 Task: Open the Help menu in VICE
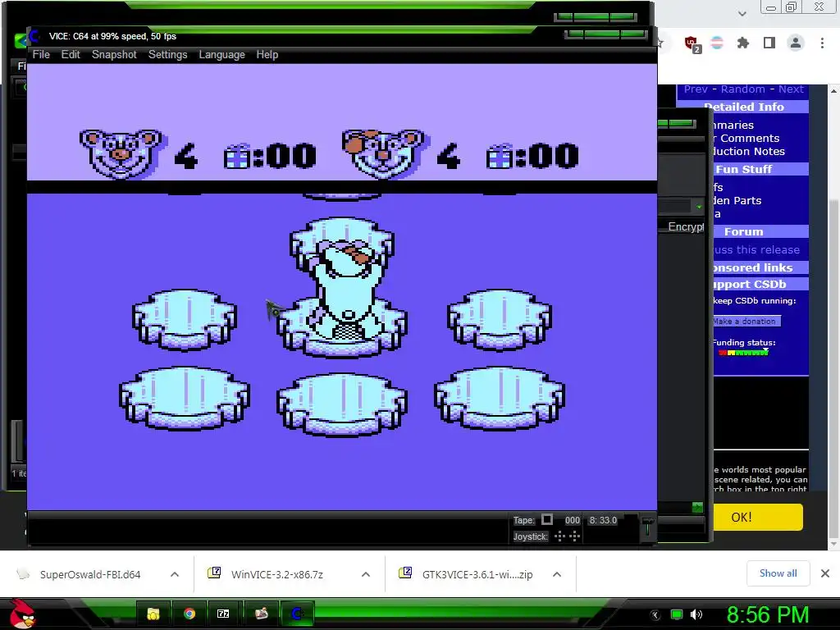pyautogui.click(x=267, y=55)
